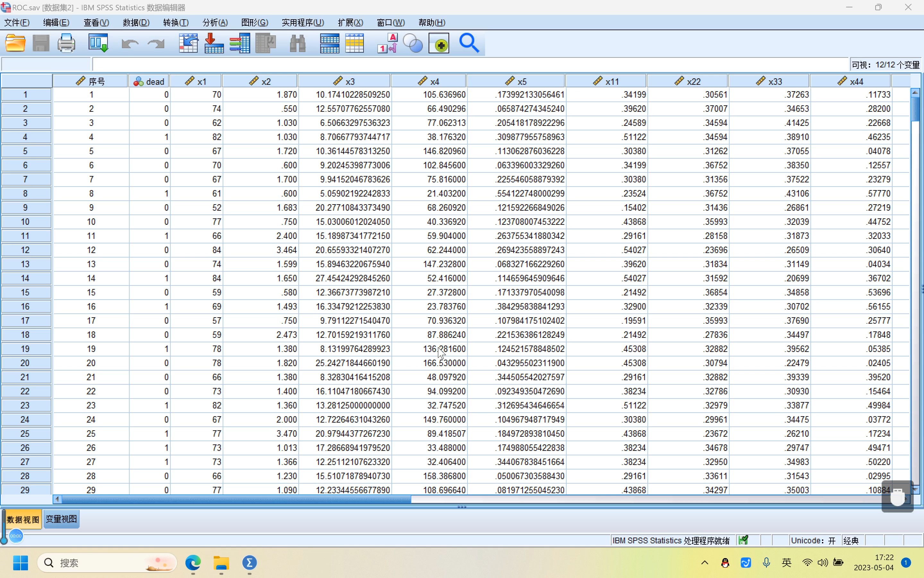Click the Run descriptive statistics icon
Screen dimensions: 924x578
click(x=266, y=43)
